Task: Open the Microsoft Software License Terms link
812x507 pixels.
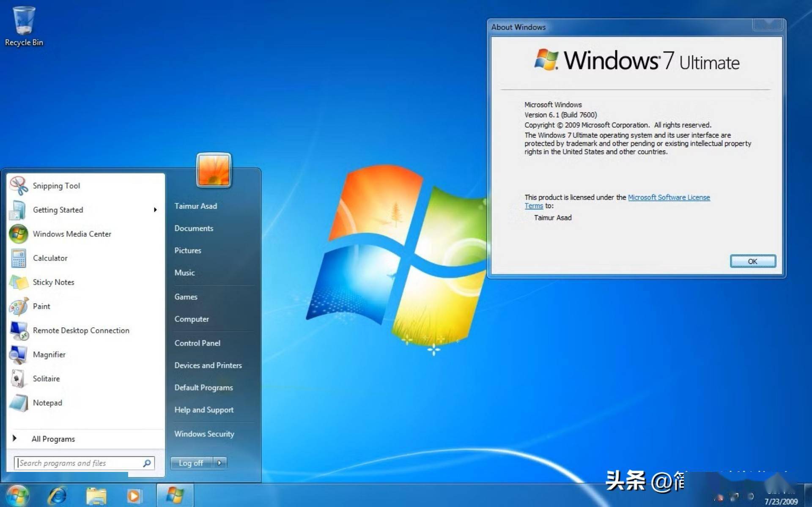Action: (669, 197)
